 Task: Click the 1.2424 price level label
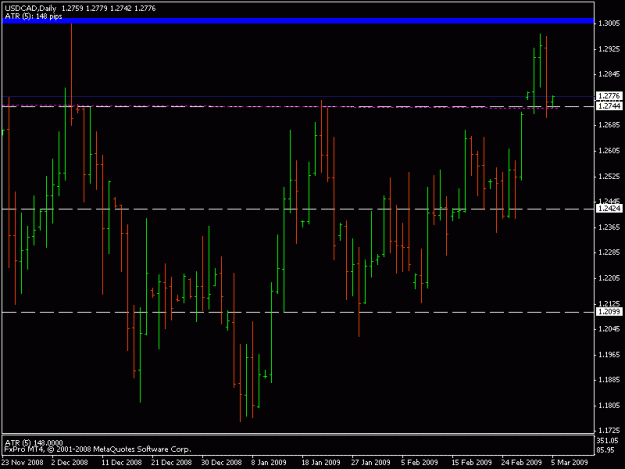[x=609, y=208]
